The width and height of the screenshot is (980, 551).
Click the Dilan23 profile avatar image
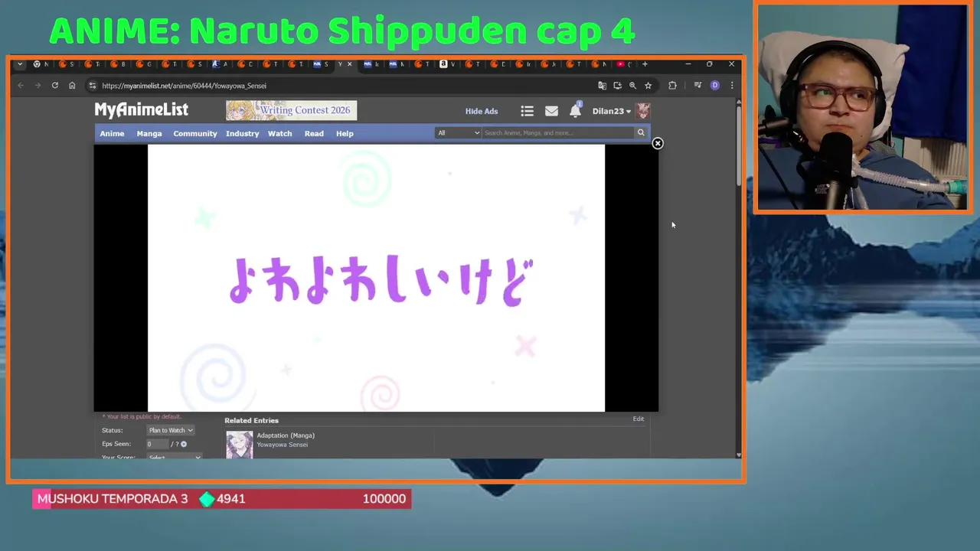click(x=643, y=111)
